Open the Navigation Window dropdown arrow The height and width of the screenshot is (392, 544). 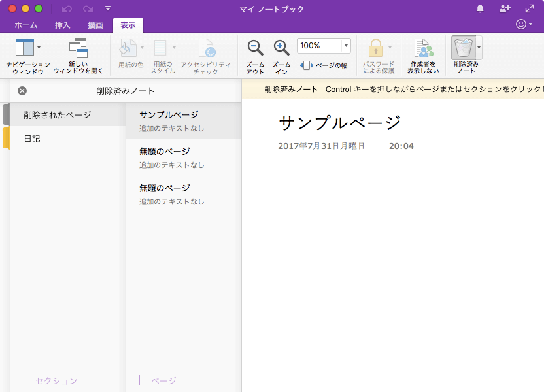pos(39,48)
